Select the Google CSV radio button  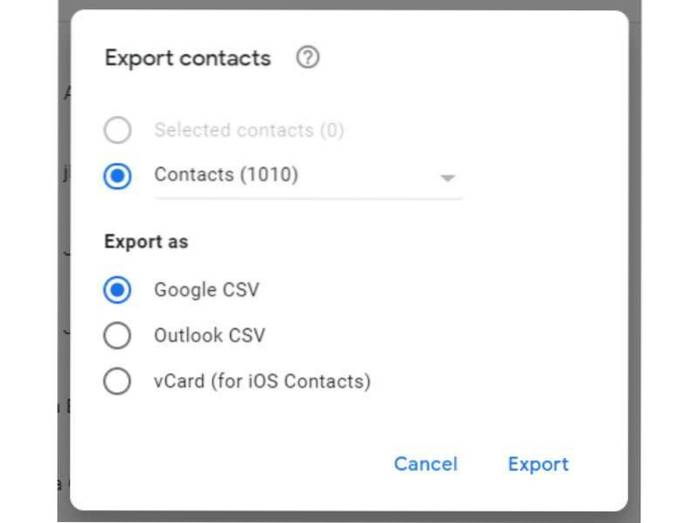(117, 290)
